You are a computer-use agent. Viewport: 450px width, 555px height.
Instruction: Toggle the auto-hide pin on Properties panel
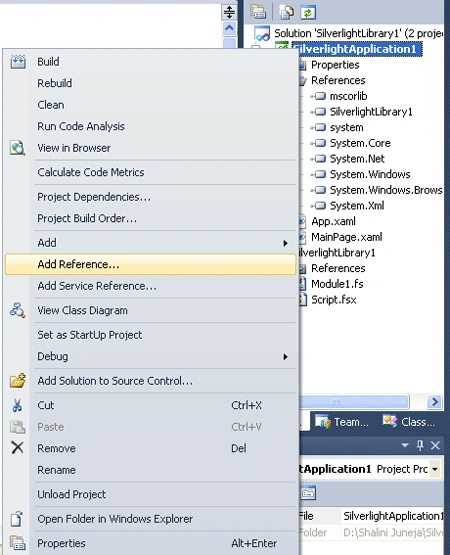point(420,445)
